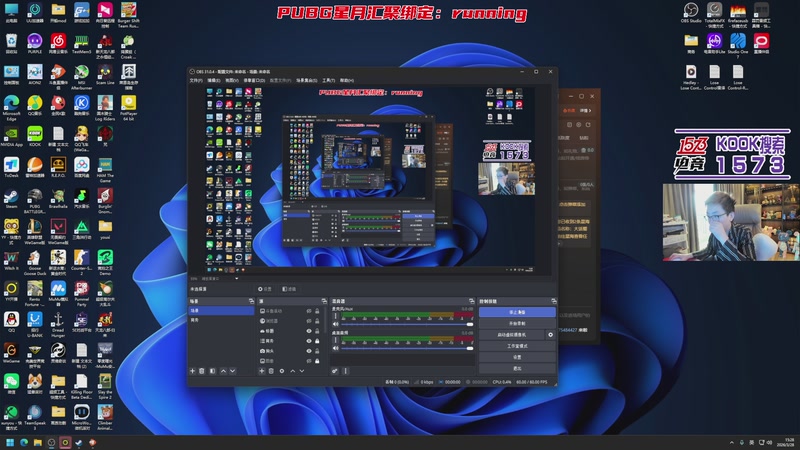Open File Explorer from taskbar

point(38,442)
